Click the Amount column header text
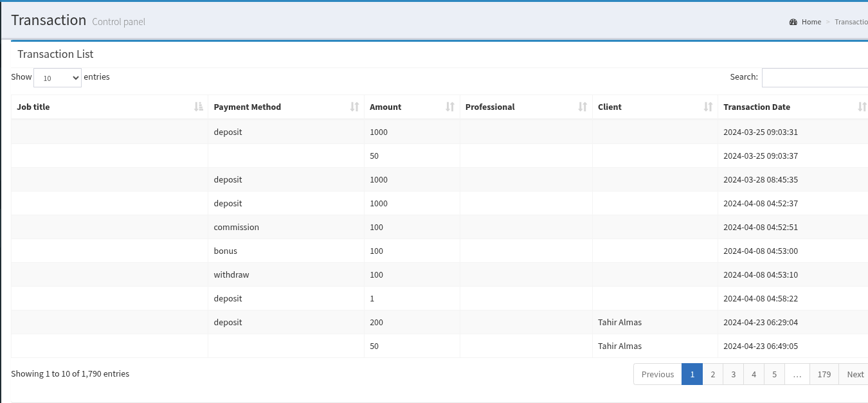868x403 pixels. coord(385,107)
